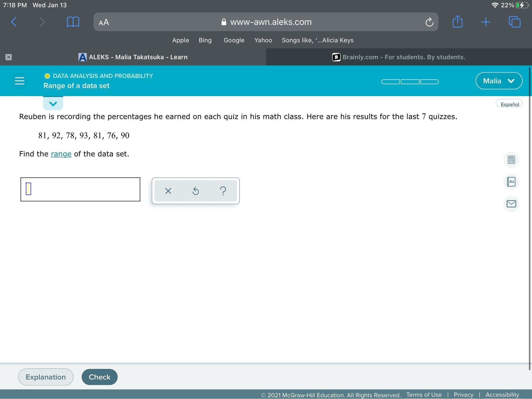Open the calculator tool
Image resolution: width=532 pixels, height=399 pixels.
click(511, 159)
